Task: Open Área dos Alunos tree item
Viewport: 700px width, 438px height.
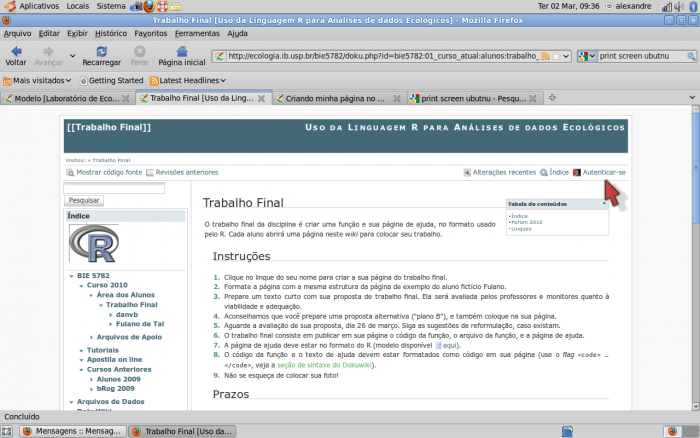Action: [125, 295]
